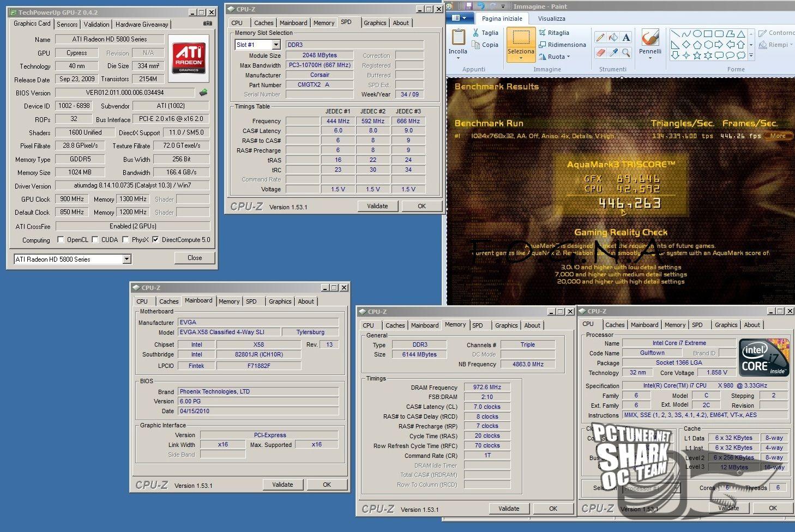The image size is (795, 532).
Task: Click the BIOS save chip icon in GPU-Z
Action: tap(203, 93)
